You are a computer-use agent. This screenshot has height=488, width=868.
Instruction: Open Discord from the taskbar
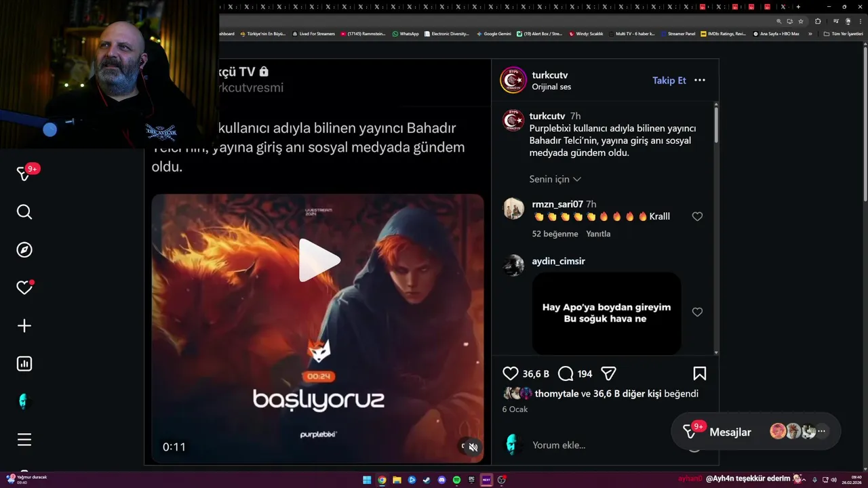[x=441, y=480]
